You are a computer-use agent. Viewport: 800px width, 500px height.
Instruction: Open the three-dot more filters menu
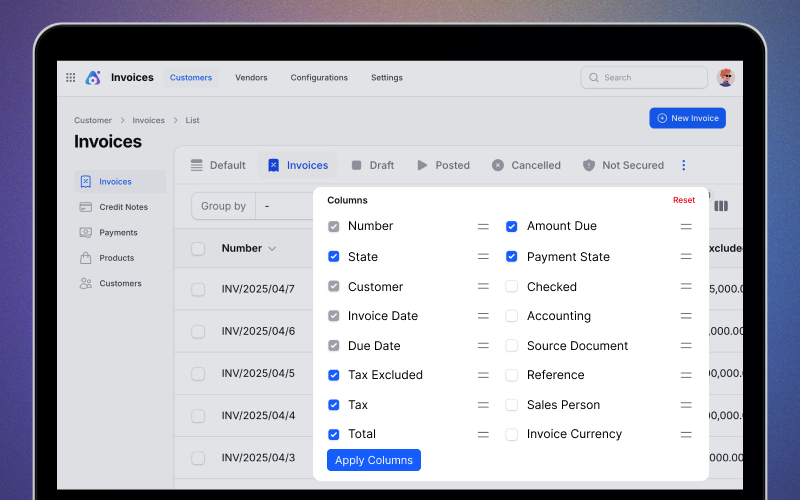tap(684, 166)
